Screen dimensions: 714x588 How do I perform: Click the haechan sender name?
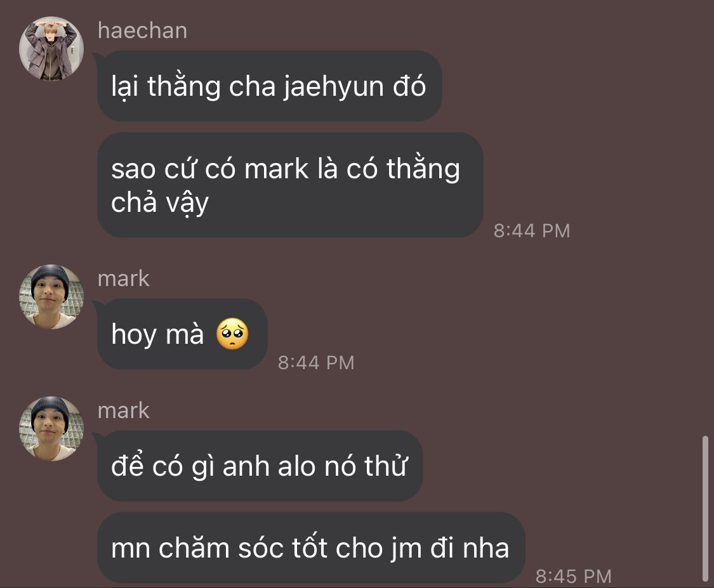(x=143, y=31)
